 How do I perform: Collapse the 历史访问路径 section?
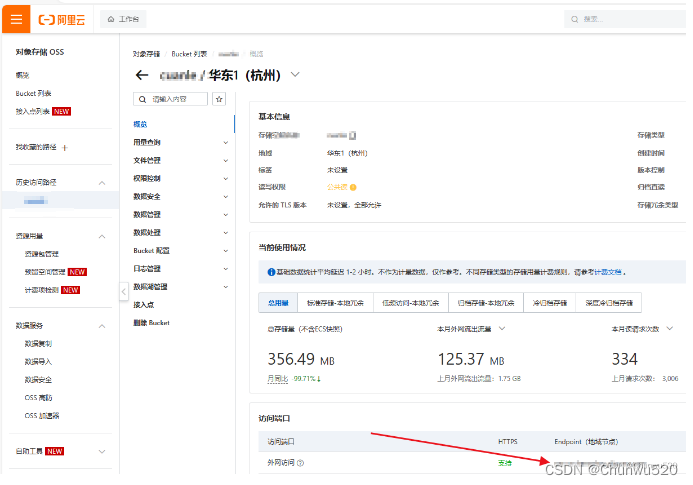pyautogui.click(x=102, y=183)
